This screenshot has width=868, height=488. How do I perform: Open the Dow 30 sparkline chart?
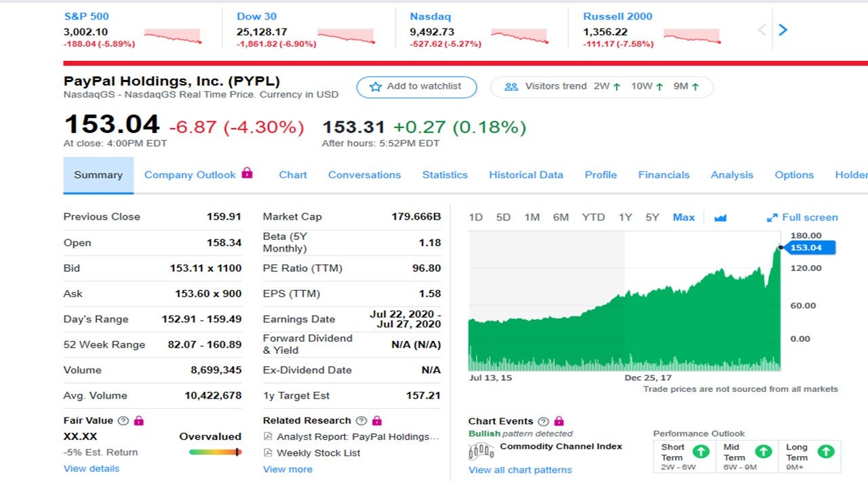point(346,36)
